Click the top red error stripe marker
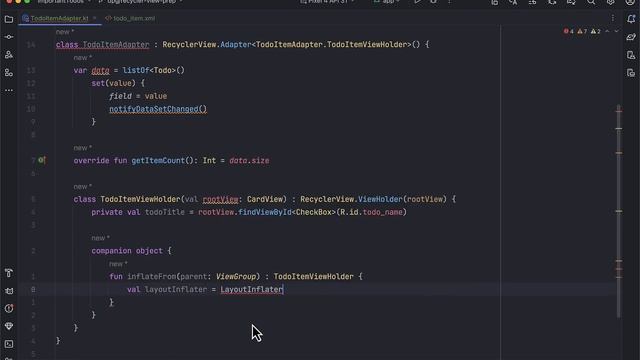The image size is (640, 360). 619,110
